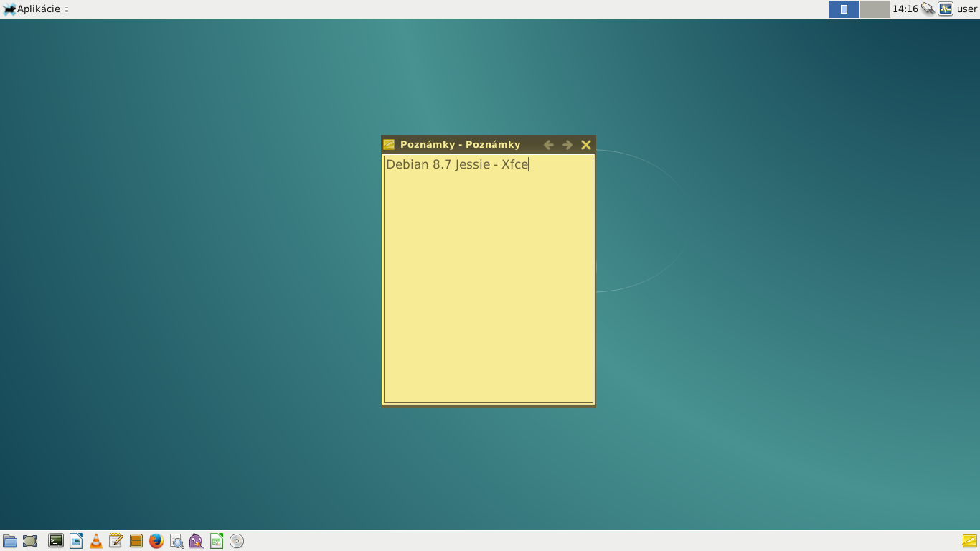Screen dimensions: 980x551
Task: Click the 14:16 clock
Action: point(905,9)
